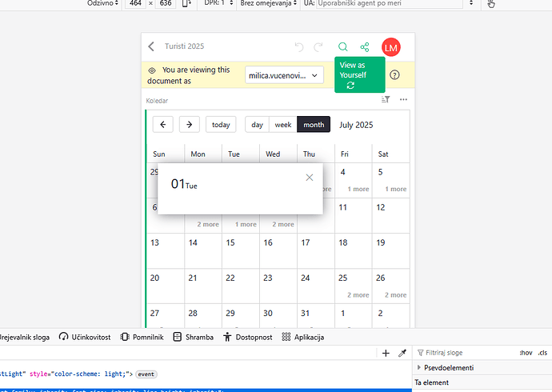Viewport: 552px width, 392px height.
Task: Open the DPR dropdown
Action: click(218, 3)
